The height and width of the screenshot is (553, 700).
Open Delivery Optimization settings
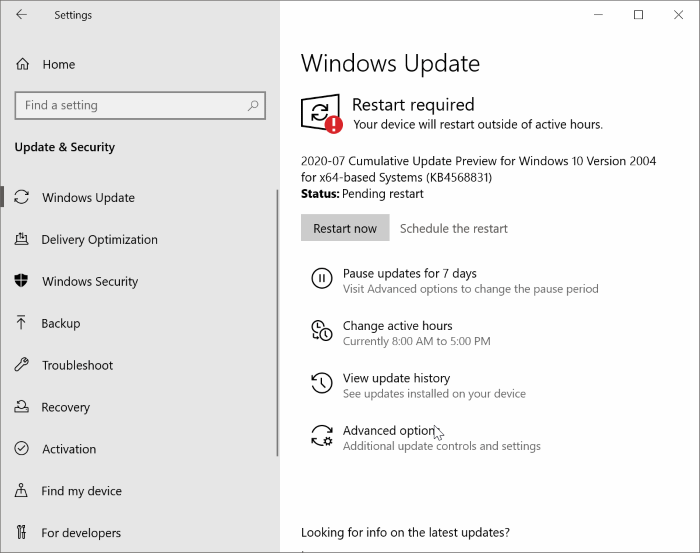click(x=100, y=240)
